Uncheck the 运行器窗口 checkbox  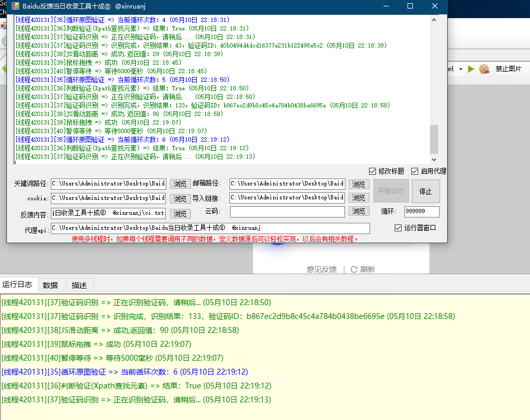click(398, 228)
